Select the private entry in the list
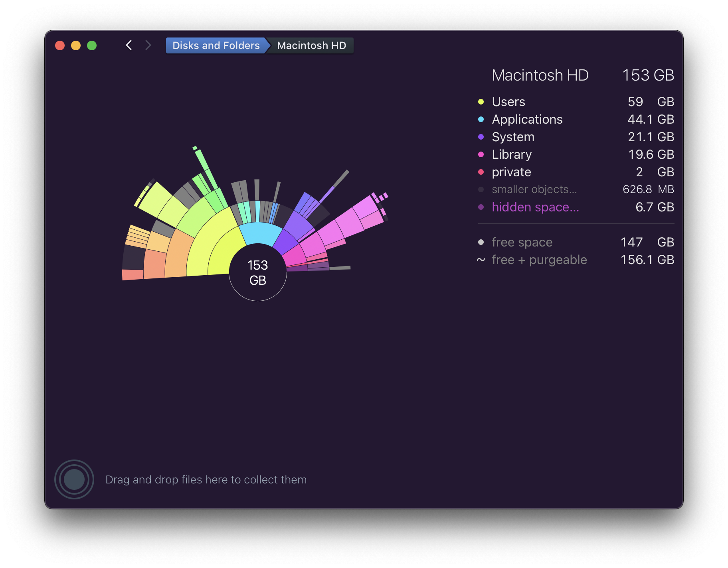Screen dimensions: 728x568 pos(576,172)
